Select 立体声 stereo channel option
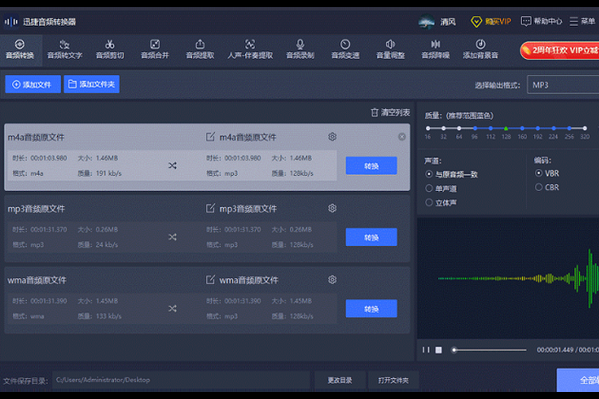Viewport: 599px width, 399px height. [429, 203]
